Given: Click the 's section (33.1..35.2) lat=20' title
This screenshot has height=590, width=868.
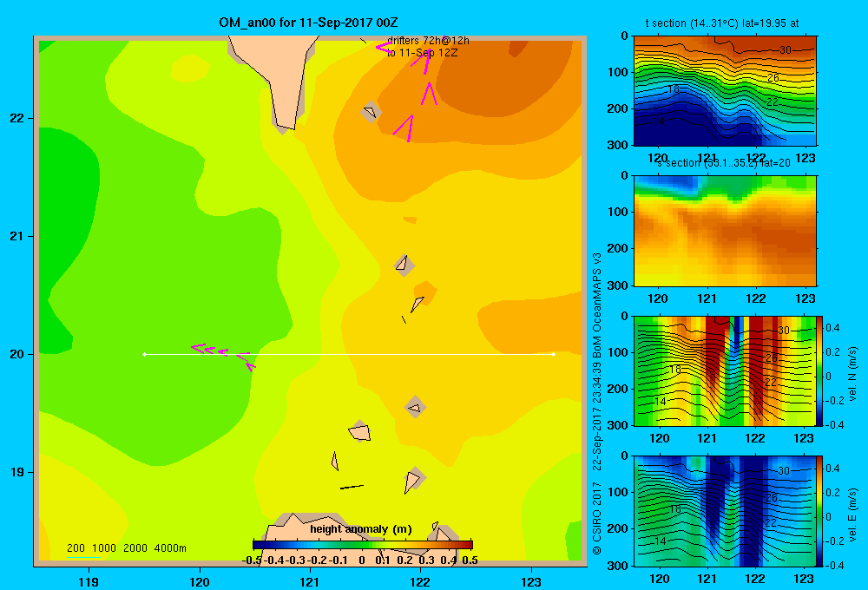Looking at the screenshot, I should point(723,163).
